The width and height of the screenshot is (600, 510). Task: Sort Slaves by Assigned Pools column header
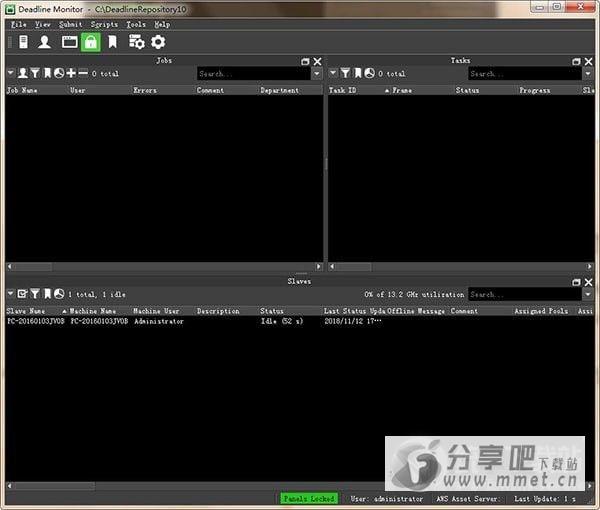tap(541, 311)
